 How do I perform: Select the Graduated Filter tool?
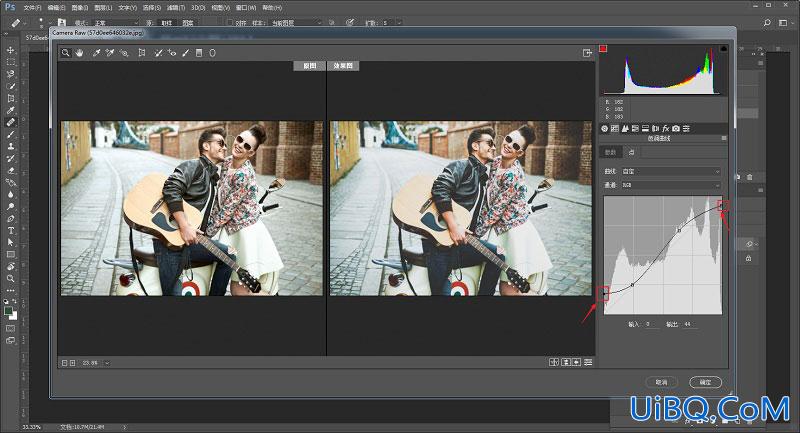point(199,53)
